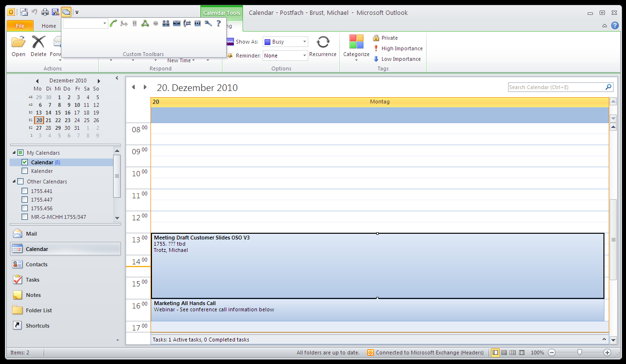The width and height of the screenshot is (626, 364).
Task: Switch to Classic view icon in status bar
Action: click(522, 353)
